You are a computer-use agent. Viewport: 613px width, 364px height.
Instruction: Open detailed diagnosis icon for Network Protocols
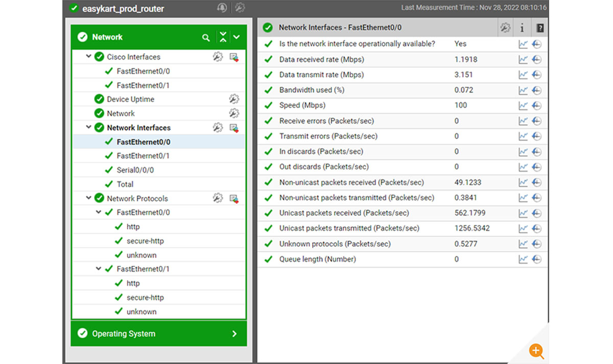pos(234,199)
